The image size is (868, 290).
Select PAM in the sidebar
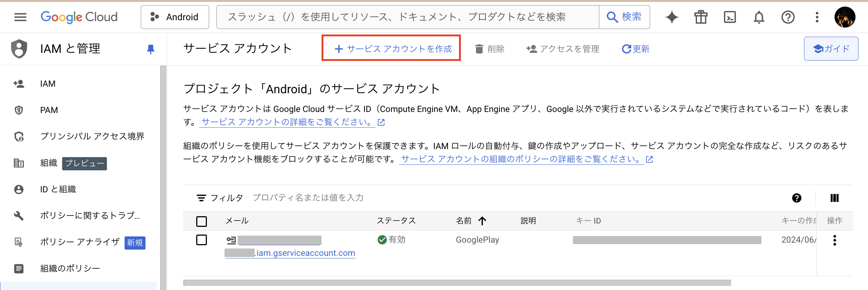tap(49, 110)
